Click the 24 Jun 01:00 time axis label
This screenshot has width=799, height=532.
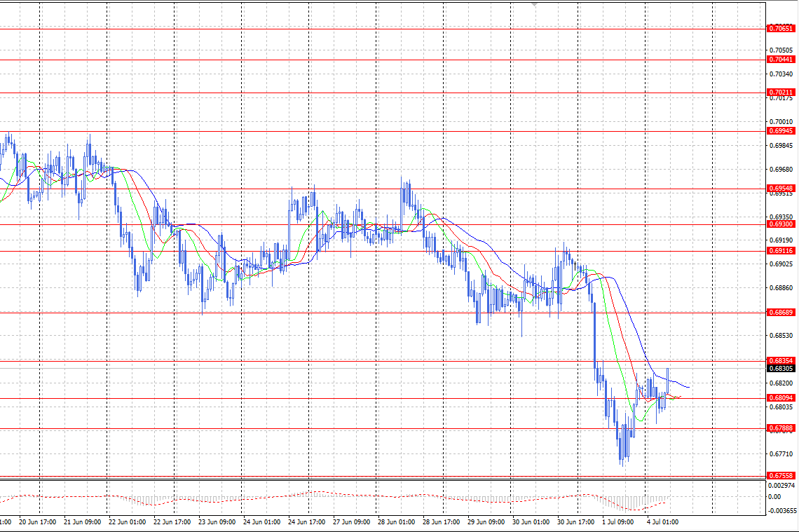coord(262,521)
